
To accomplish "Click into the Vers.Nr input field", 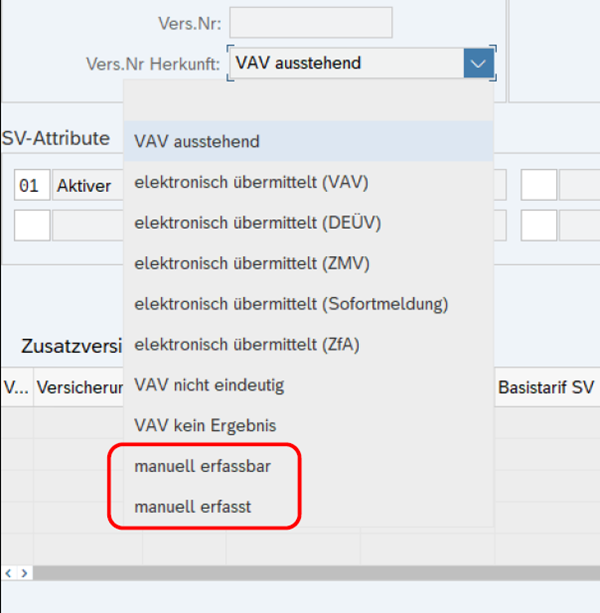I will click(311, 22).
